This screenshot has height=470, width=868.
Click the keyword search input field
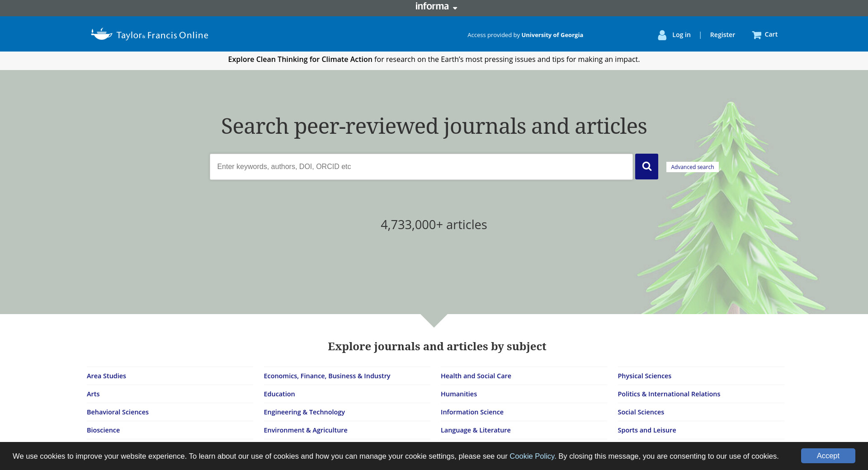point(421,167)
